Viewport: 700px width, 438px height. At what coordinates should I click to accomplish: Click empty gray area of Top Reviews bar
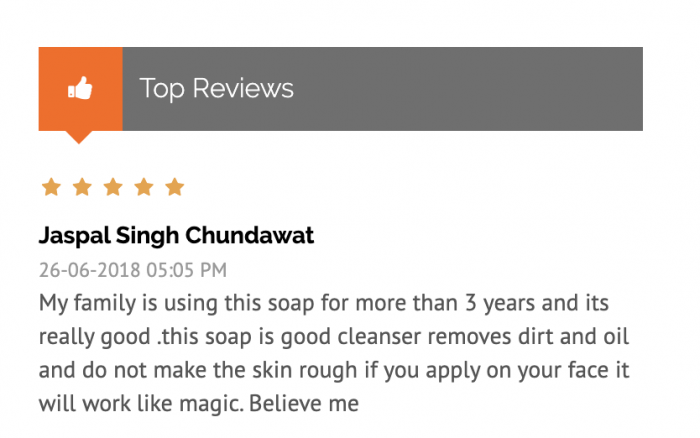pos(469,89)
